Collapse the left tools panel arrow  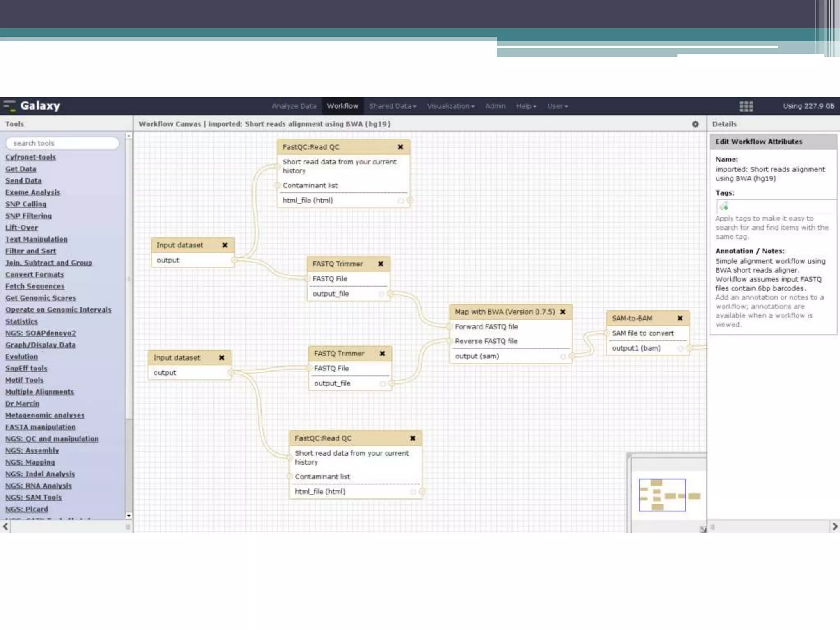pyautogui.click(x=5, y=526)
